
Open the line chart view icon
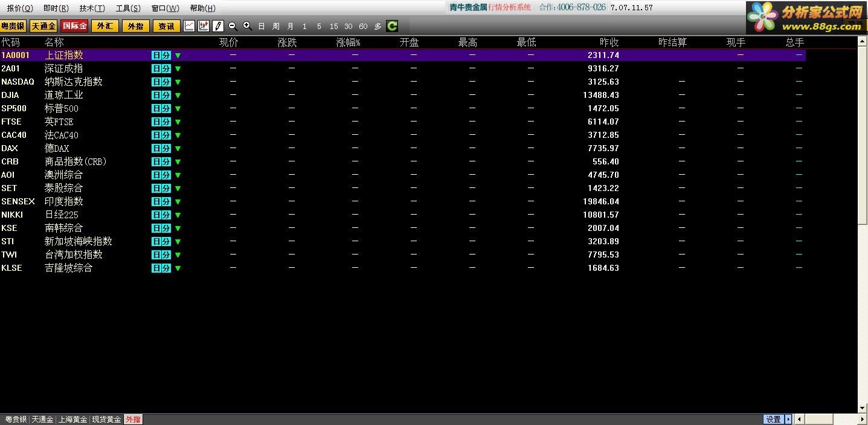(189, 26)
